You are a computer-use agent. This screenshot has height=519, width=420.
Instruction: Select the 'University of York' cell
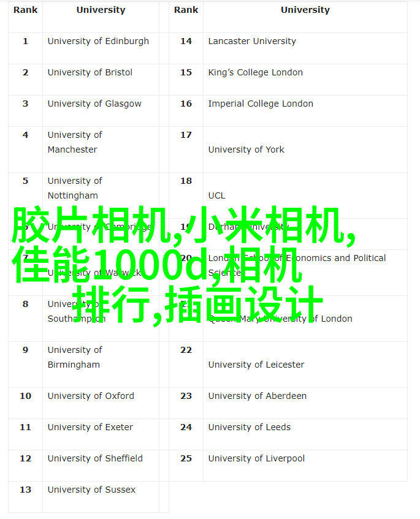pyautogui.click(x=305, y=150)
